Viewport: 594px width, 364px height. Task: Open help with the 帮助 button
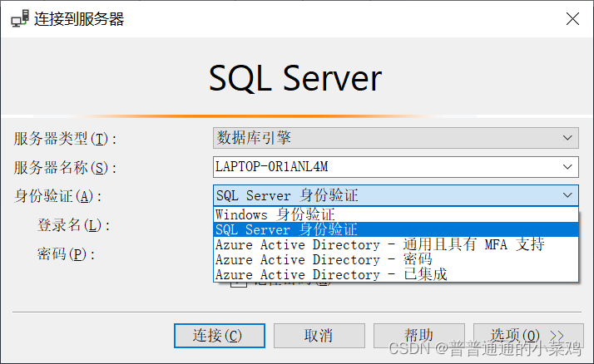(x=419, y=336)
